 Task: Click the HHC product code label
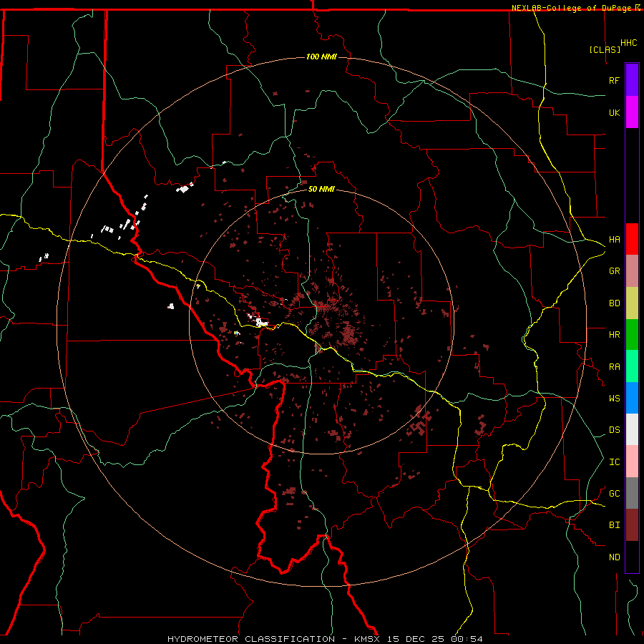pos(628,43)
